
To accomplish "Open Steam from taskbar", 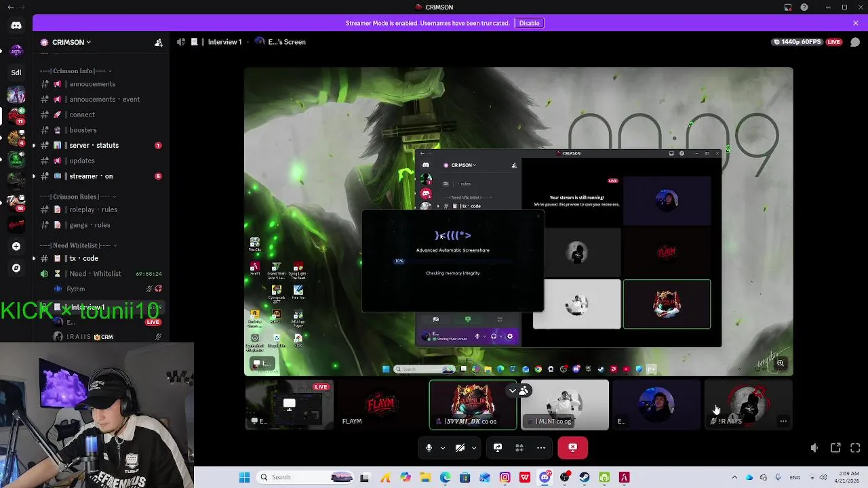I will pyautogui.click(x=585, y=477).
